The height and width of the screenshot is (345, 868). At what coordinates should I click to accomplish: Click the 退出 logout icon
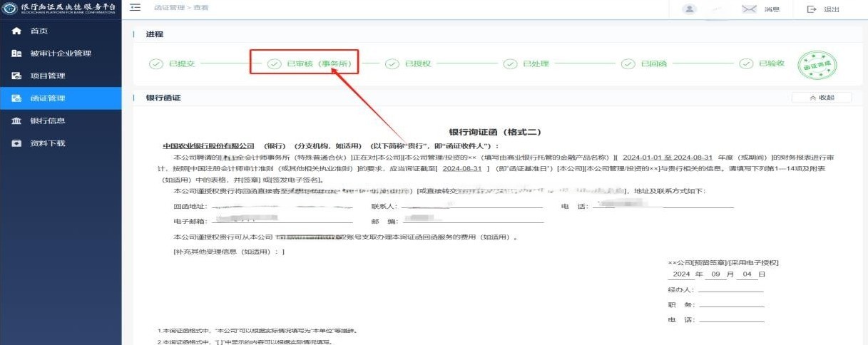[x=811, y=9]
